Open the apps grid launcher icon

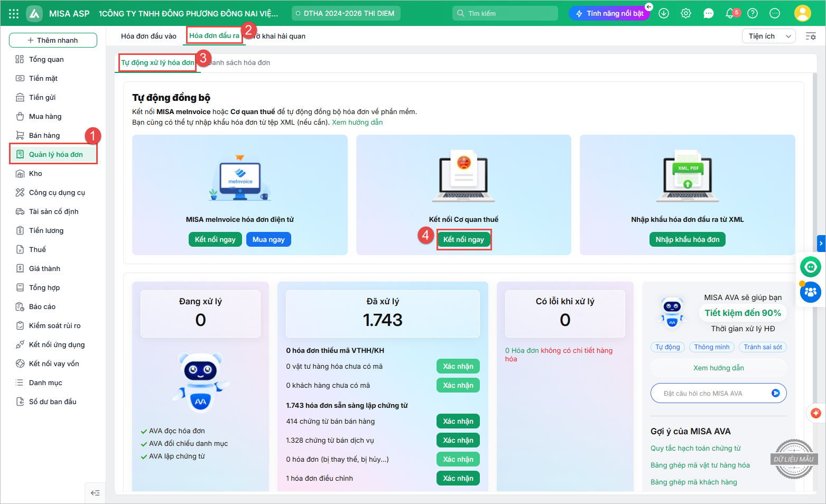[14, 14]
